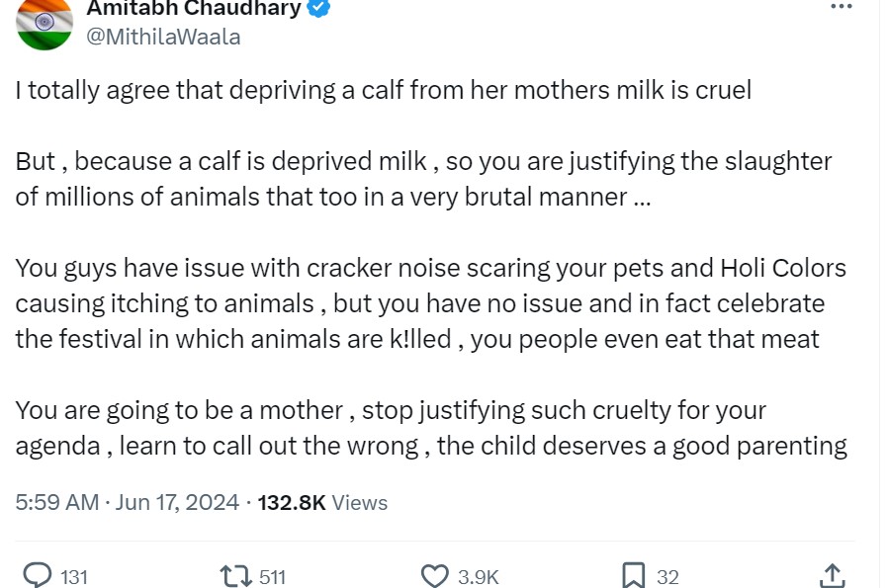View the 132.8K Views analytics
The width and height of the screenshot is (888, 588).
tap(322, 502)
